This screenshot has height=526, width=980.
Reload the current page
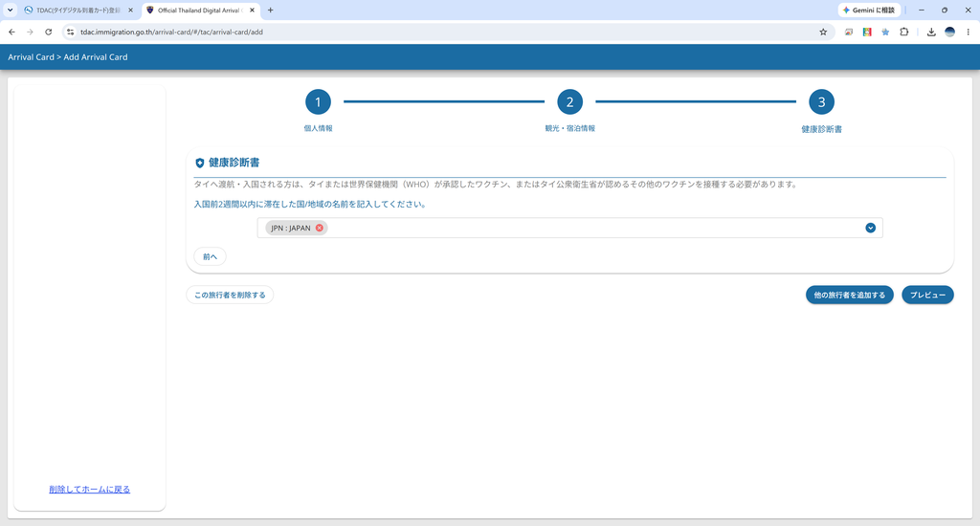point(48,32)
